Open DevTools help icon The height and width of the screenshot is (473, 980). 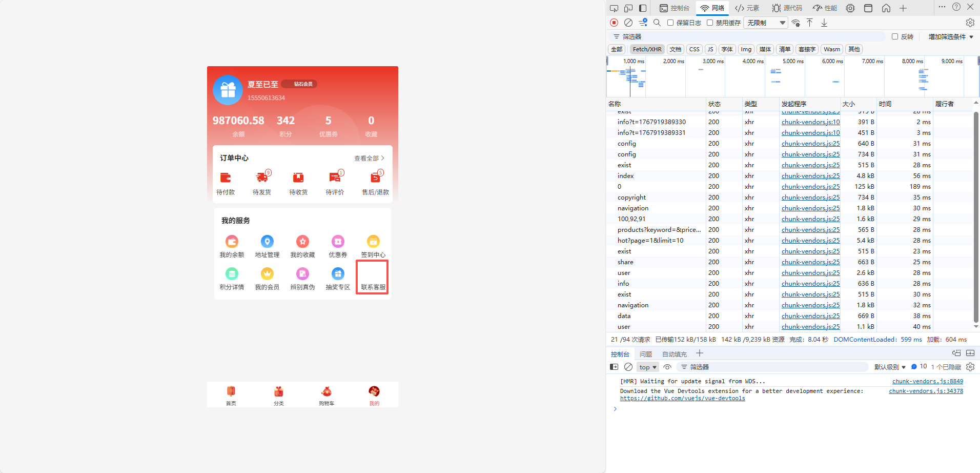[956, 7]
